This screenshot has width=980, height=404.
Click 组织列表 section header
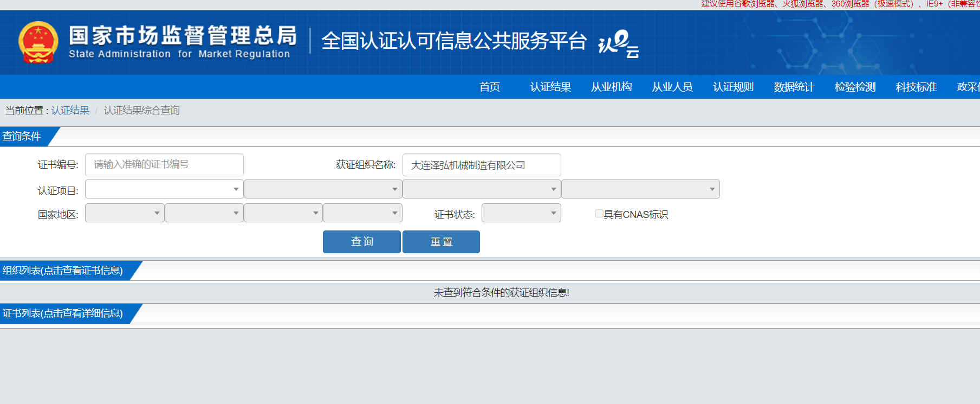click(63, 271)
